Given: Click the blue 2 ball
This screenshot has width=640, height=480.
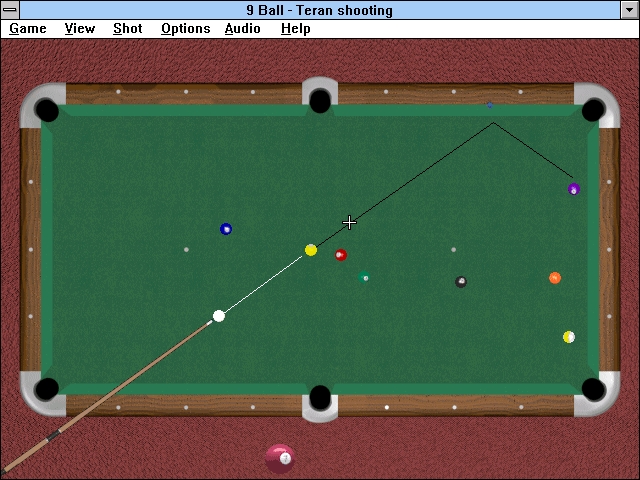Looking at the screenshot, I should point(226,229).
